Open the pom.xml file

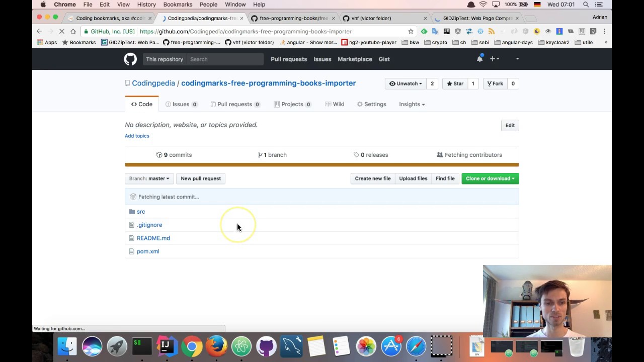(x=148, y=251)
